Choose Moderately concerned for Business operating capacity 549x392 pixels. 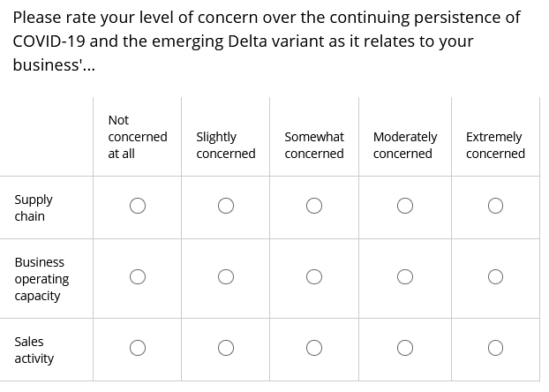tap(405, 276)
